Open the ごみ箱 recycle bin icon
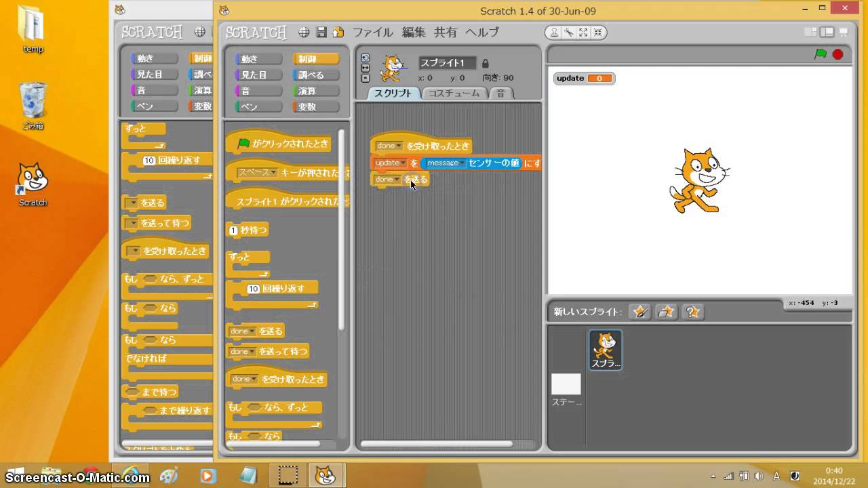Screen dimensions: 868x488 pyautogui.click(x=33, y=106)
